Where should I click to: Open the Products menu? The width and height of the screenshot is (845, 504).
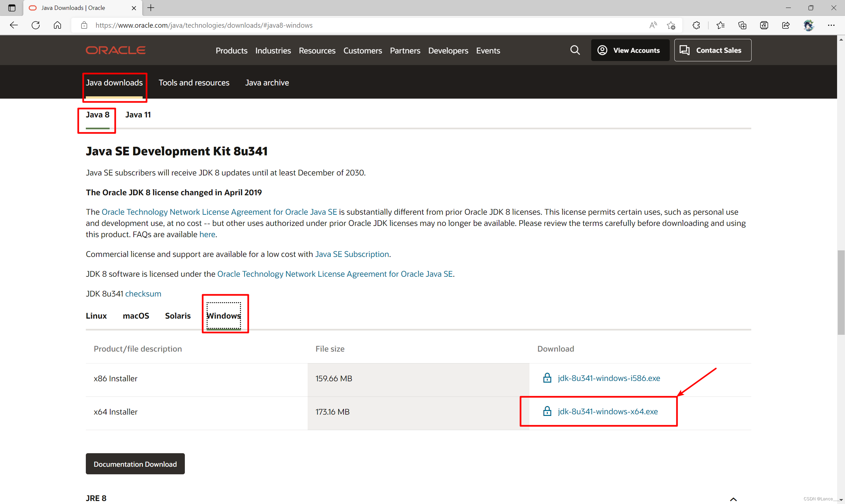coord(231,50)
